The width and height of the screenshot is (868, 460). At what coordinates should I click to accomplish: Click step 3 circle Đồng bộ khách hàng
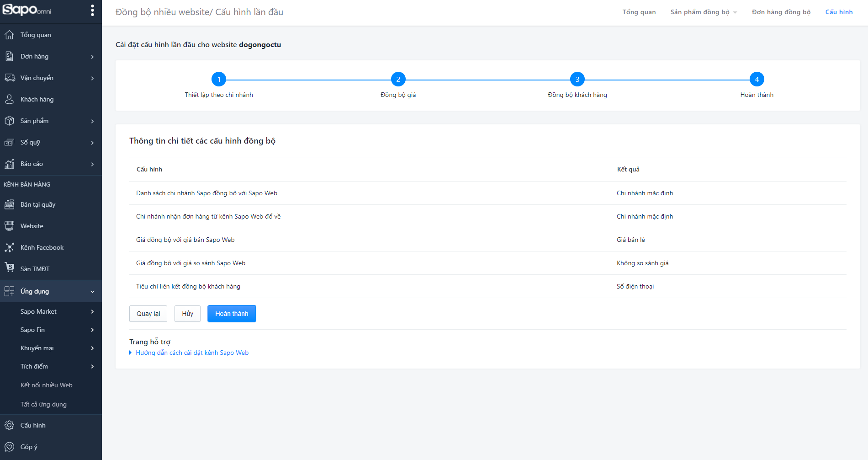577,80
